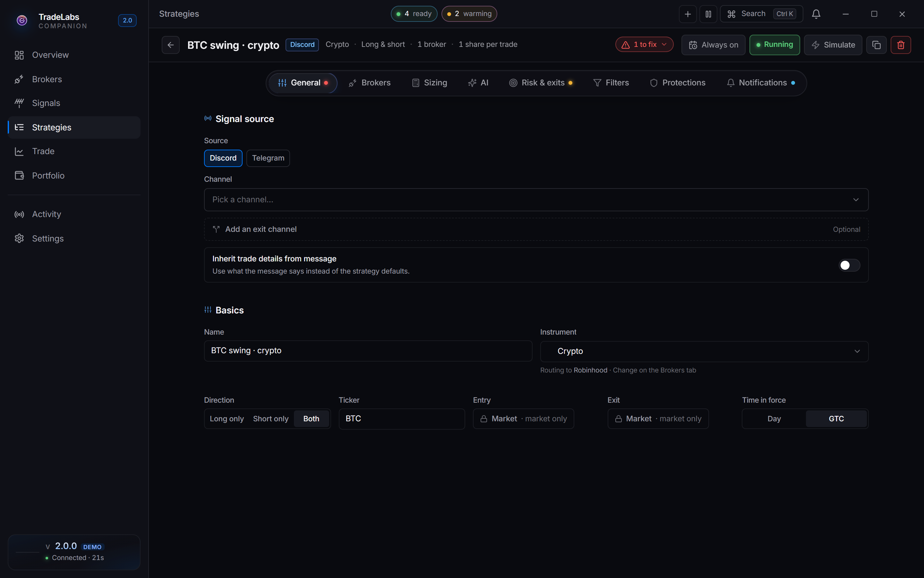Select GTC time in force
The width and height of the screenshot is (924, 578).
point(836,419)
